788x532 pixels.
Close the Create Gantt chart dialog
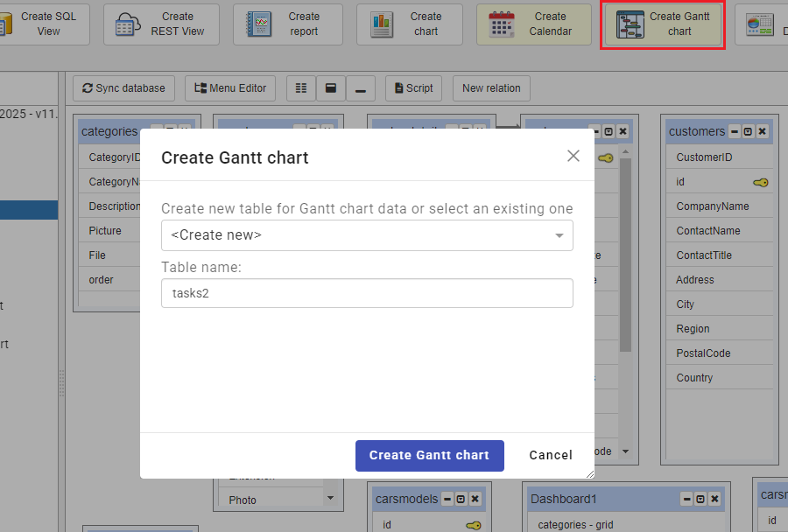[573, 156]
